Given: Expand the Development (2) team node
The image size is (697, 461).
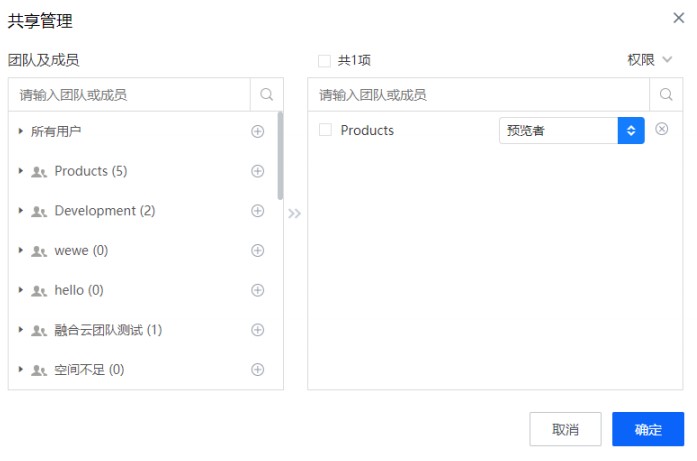Looking at the screenshot, I should (21, 211).
